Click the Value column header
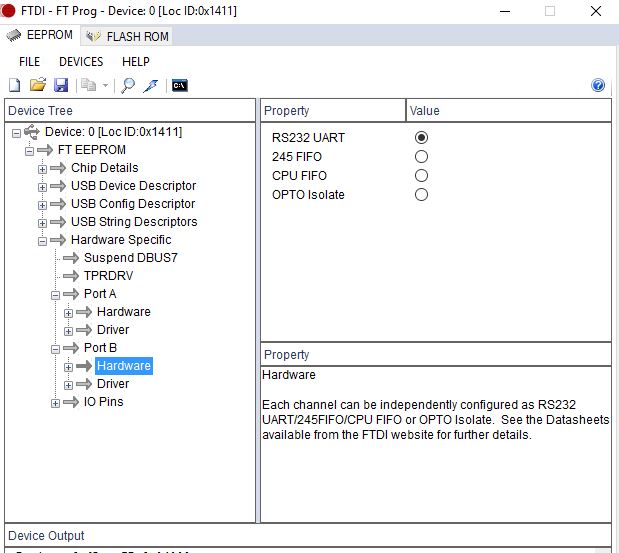 pyautogui.click(x=508, y=111)
